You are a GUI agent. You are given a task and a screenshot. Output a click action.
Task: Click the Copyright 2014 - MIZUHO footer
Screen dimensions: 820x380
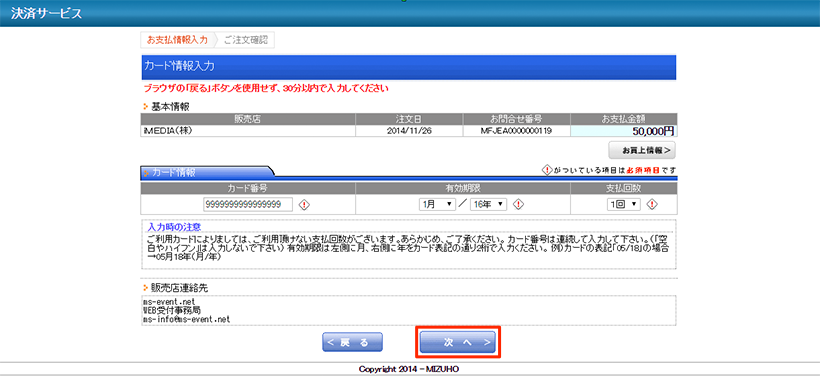pos(408,369)
